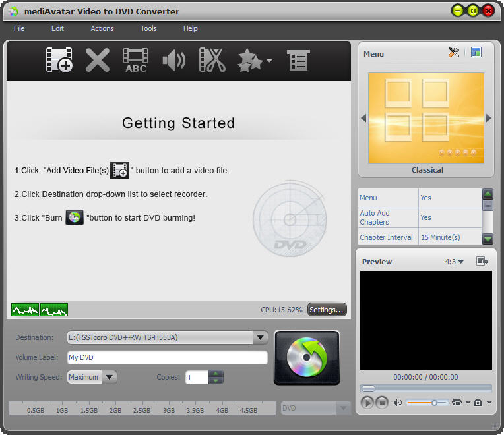Click the Add Video File(s) icon in instructions

click(119, 171)
